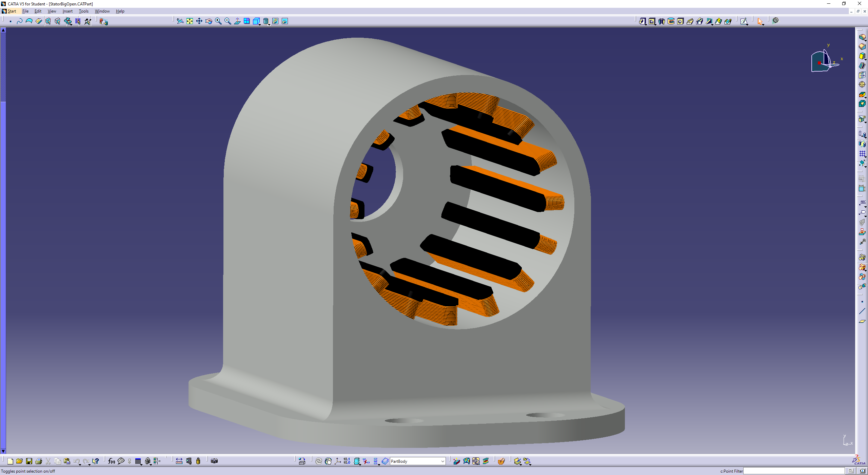Toggle the Hide/Show icon
Image resolution: width=868 pixels, height=475 pixels.
click(275, 21)
